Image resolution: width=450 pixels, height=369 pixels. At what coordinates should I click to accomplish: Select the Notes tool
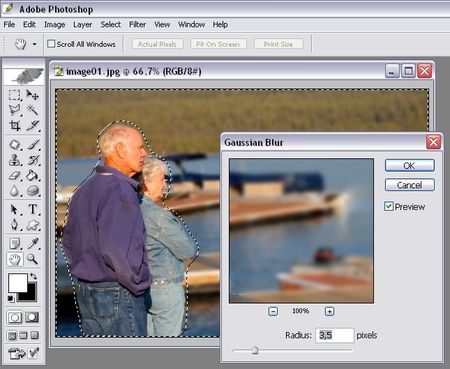click(x=14, y=244)
